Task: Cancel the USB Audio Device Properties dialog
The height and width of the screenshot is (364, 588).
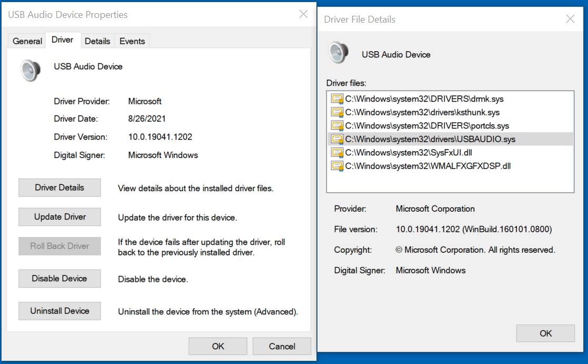Action: [x=282, y=347]
